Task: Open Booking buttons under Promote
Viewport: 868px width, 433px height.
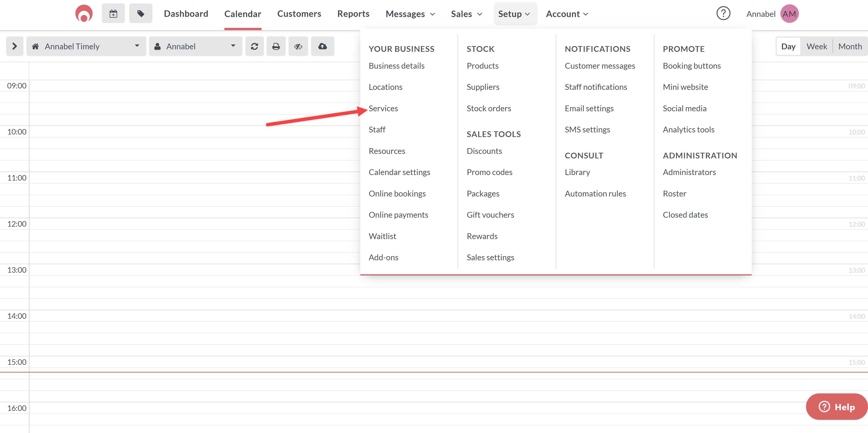Action: coord(692,66)
